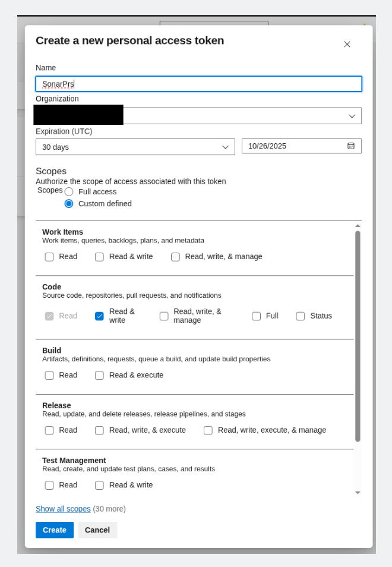Open the 30 days expiration dropdown
The image size is (392, 567).
click(135, 147)
